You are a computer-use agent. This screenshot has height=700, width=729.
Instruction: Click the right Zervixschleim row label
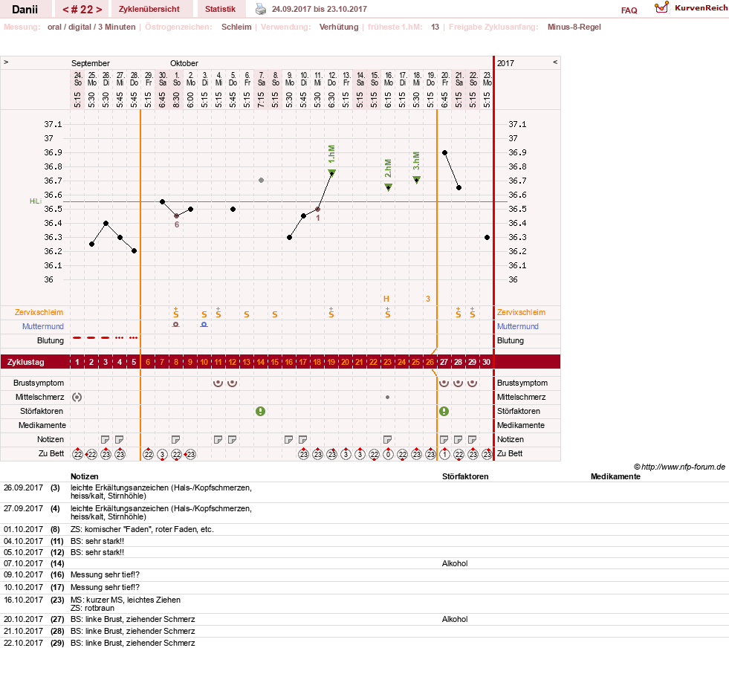tap(521, 312)
